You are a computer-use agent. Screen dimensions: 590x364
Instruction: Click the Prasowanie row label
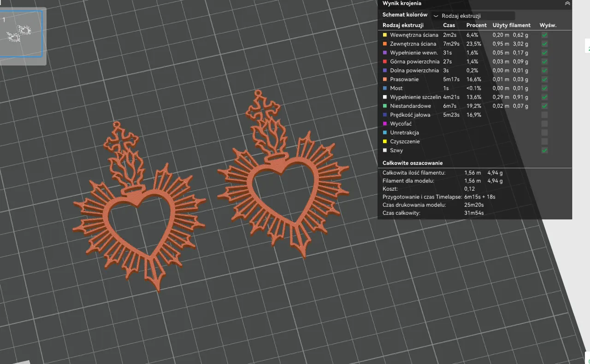(404, 79)
